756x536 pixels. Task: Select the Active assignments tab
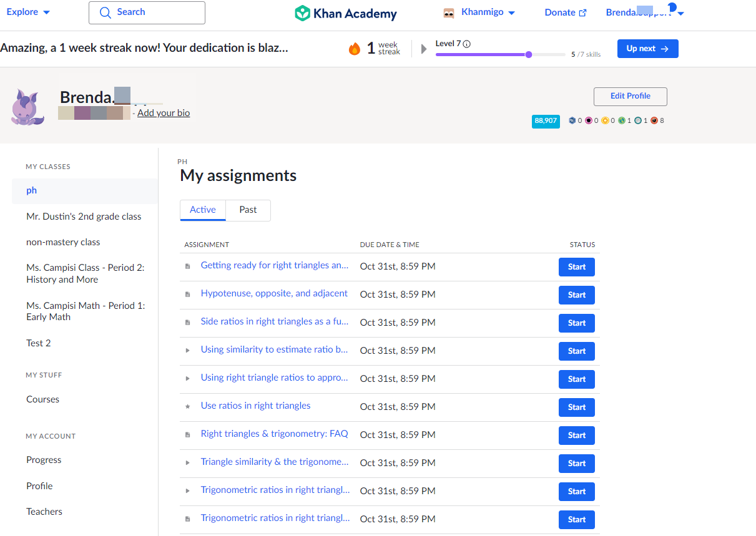tap(203, 210)
